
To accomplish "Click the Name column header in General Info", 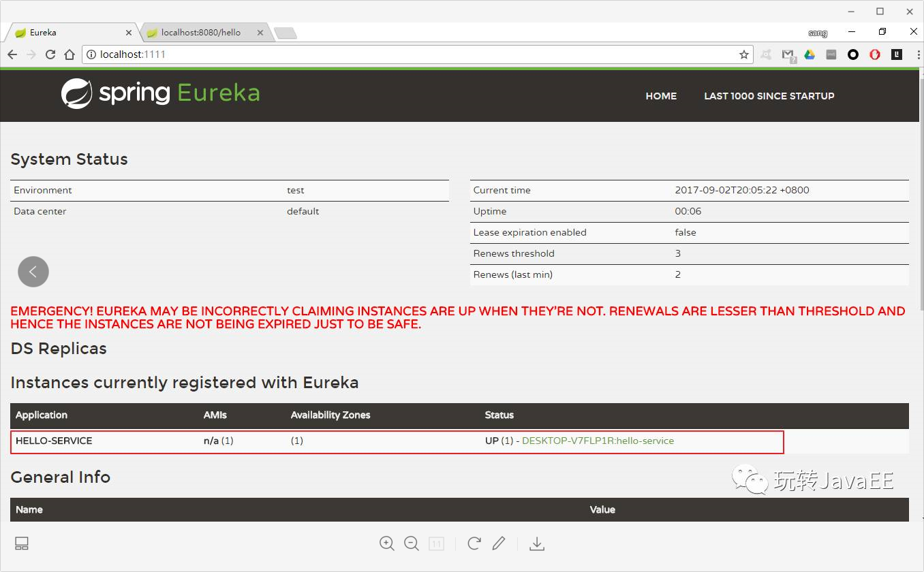I will coord(29,509).
